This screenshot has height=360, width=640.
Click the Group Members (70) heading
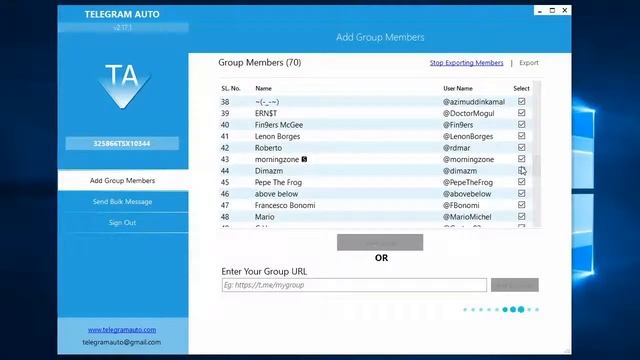coord(260,62)
